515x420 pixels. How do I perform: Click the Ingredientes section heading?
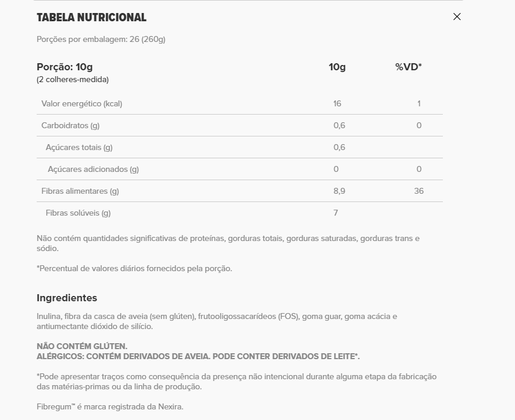tap(67, 298)
